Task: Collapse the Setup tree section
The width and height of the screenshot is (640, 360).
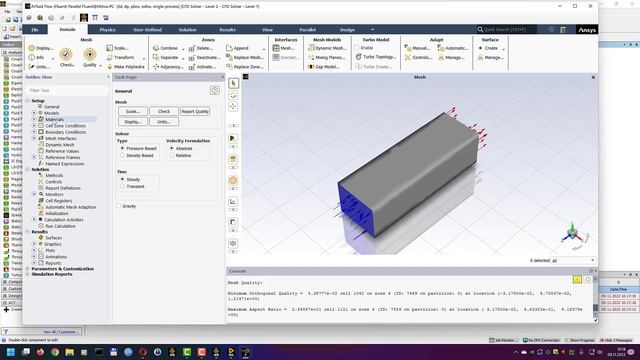Action: [x=28, y=101]
